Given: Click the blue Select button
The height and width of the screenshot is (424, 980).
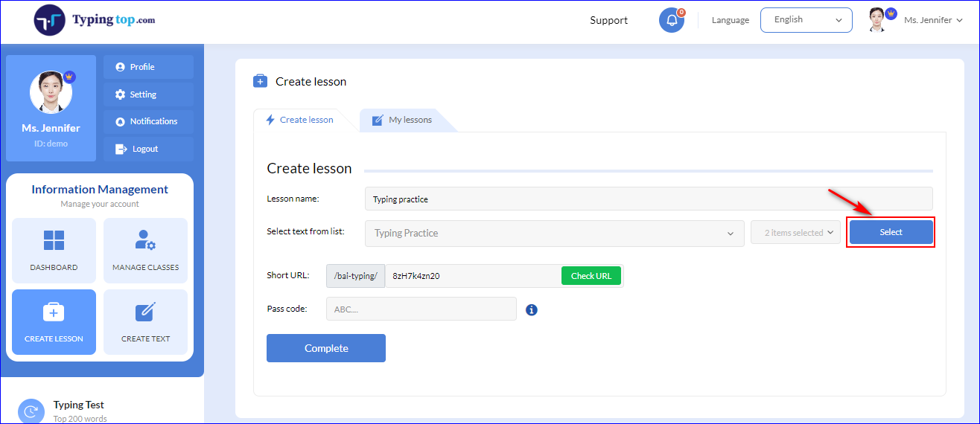Looking at the screenshot, I should (891, 232).
